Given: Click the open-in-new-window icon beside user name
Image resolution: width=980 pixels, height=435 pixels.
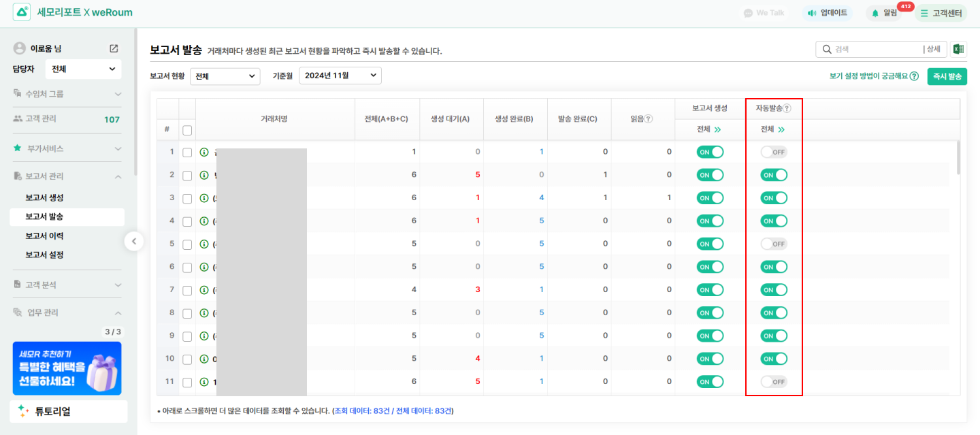Looking at the screenshot, I should pos(114,48).
